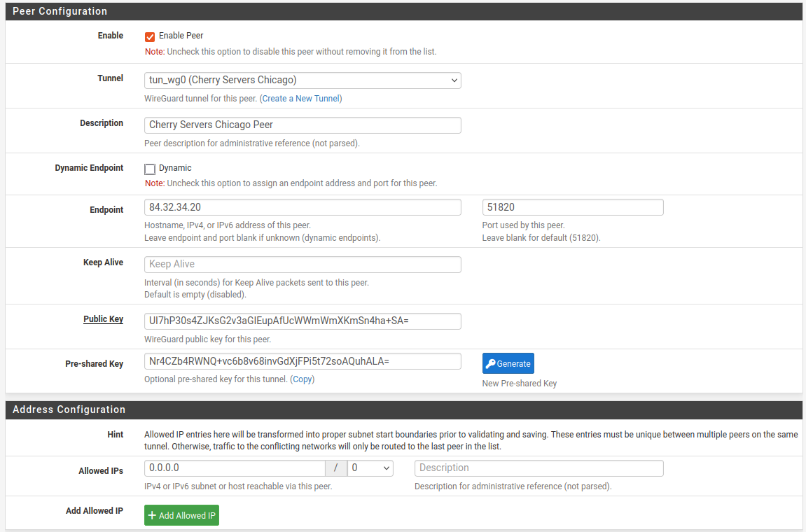Screen dimensions: 806x532
Task: Open the Tunnel selection dropdown
Action: click(x=303, y=80)
